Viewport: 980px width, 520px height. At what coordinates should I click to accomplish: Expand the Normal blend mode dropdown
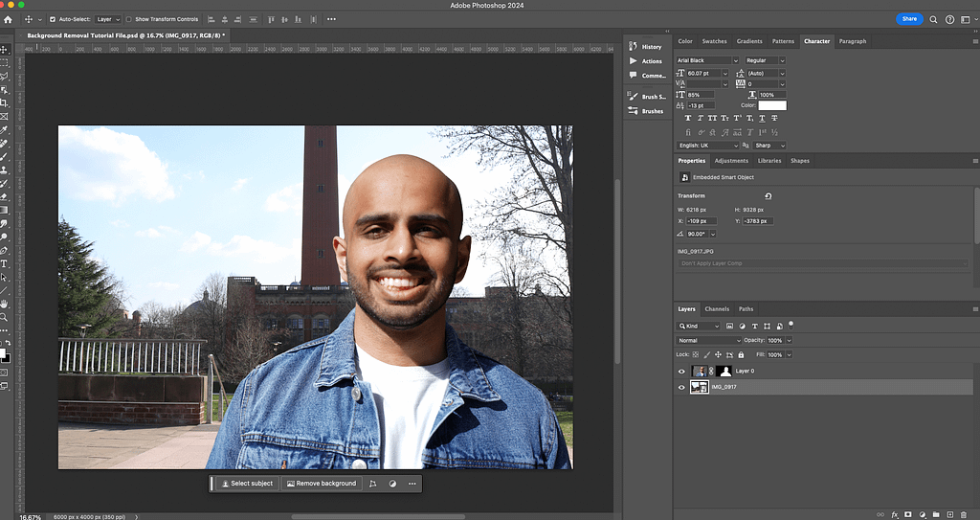pyautogui.click(x=709, y=340)
